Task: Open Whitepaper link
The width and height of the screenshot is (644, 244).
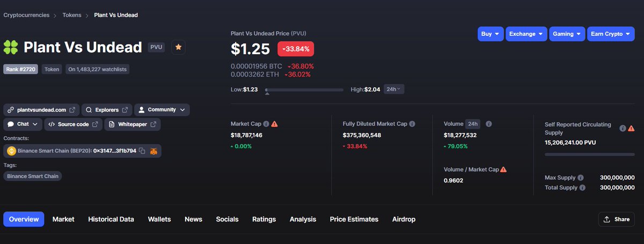Action: (x=132, y=124)
